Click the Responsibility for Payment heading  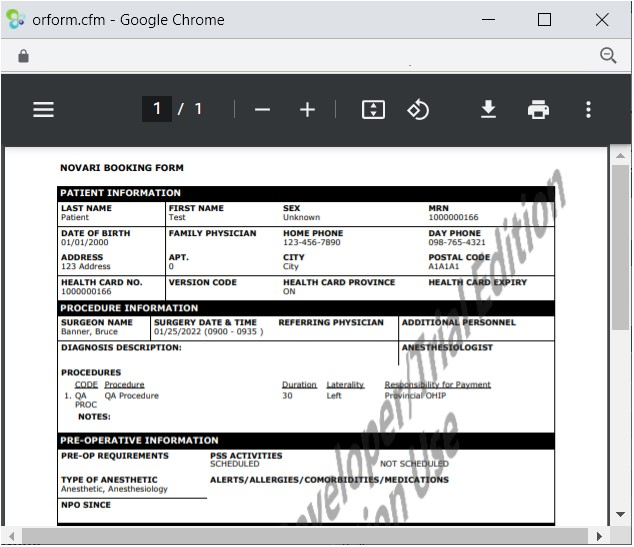point(437,385)
